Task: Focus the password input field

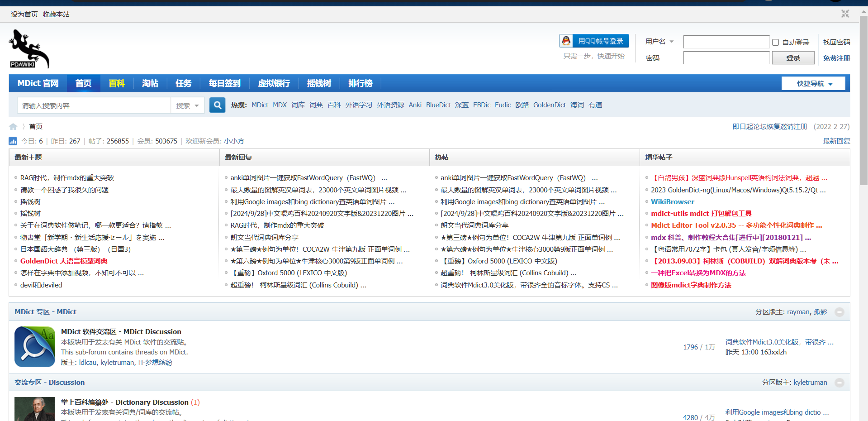Action: pos(726,58)
